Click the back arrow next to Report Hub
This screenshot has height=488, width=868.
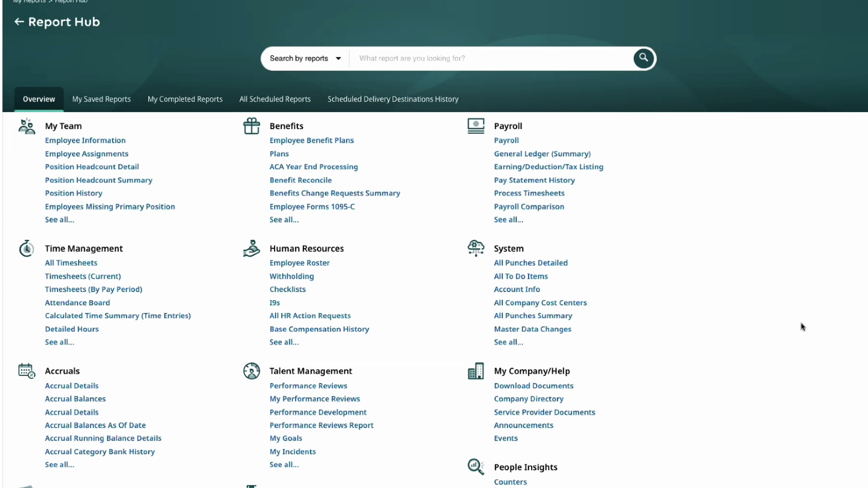(x=19, y=22)
